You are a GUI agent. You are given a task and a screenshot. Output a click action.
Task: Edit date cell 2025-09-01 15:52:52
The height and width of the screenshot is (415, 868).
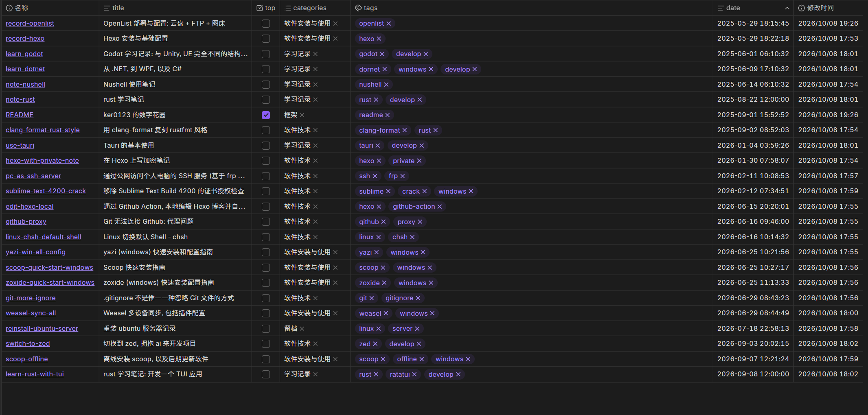tap(753, 115)
